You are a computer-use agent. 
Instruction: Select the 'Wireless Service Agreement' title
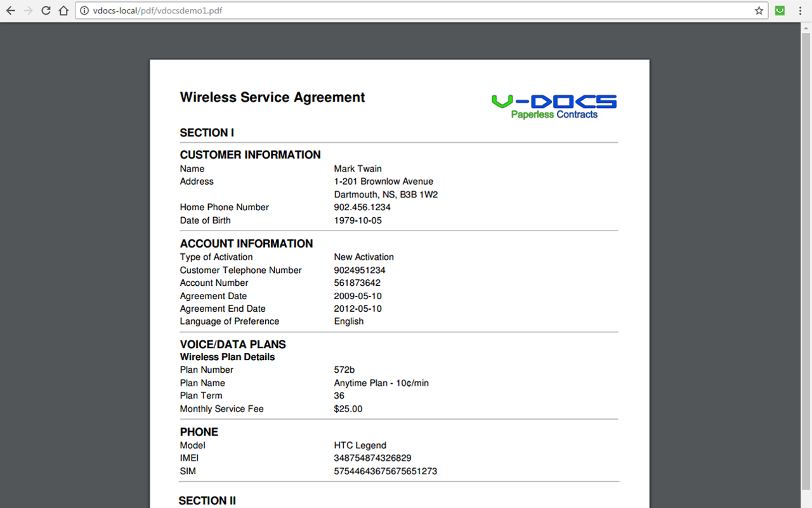pos(272,97)
